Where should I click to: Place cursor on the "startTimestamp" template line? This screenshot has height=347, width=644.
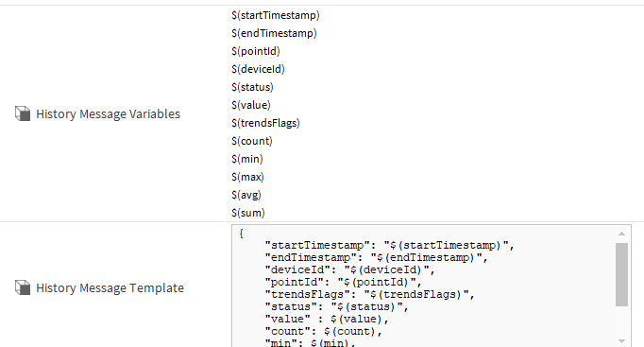click(x=389, y=246)
